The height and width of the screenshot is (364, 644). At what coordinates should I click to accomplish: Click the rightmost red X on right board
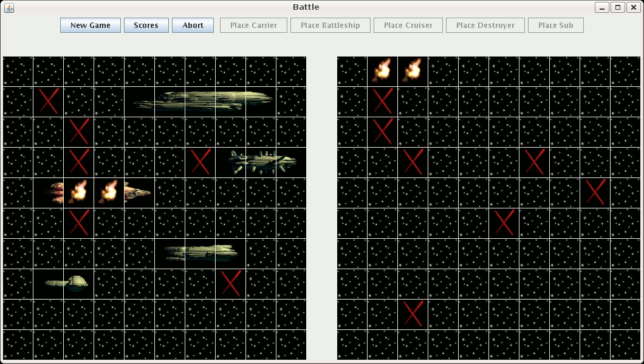595,193
